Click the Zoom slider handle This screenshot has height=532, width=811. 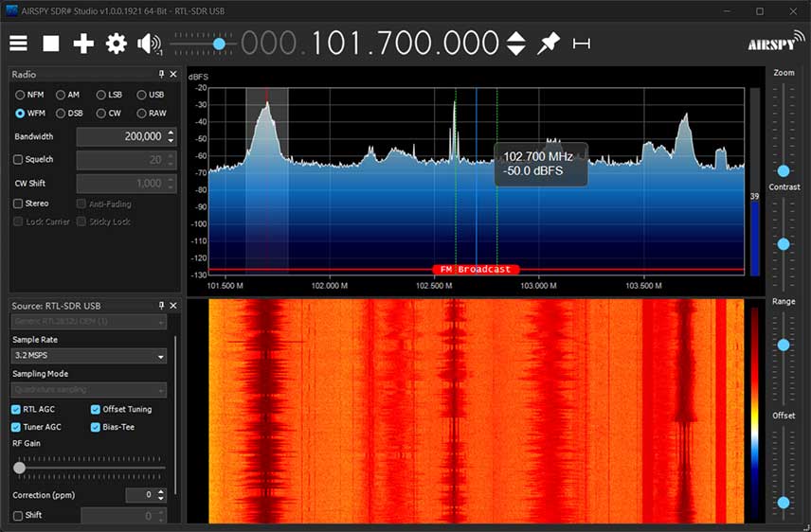[784, 170]
